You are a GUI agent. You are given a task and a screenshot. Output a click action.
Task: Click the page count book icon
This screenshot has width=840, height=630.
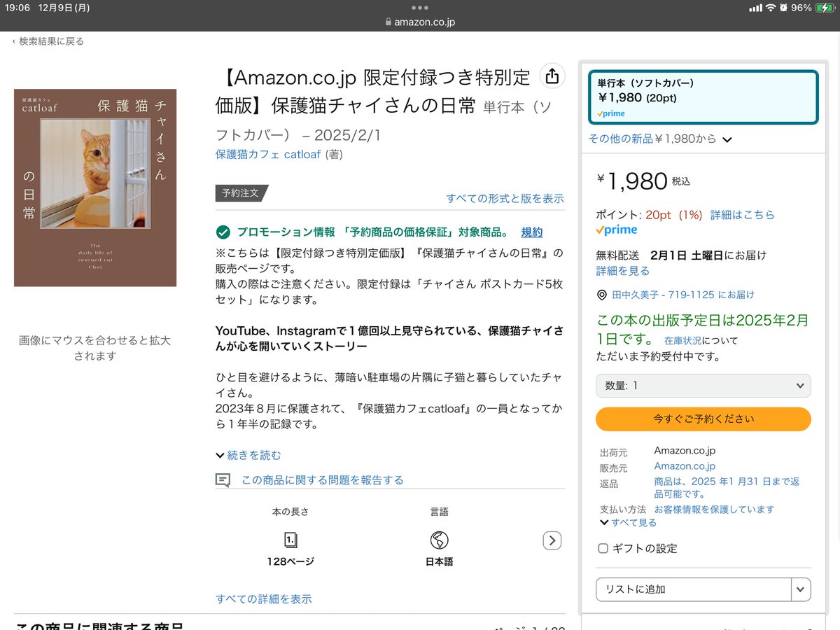pos(290,540)
